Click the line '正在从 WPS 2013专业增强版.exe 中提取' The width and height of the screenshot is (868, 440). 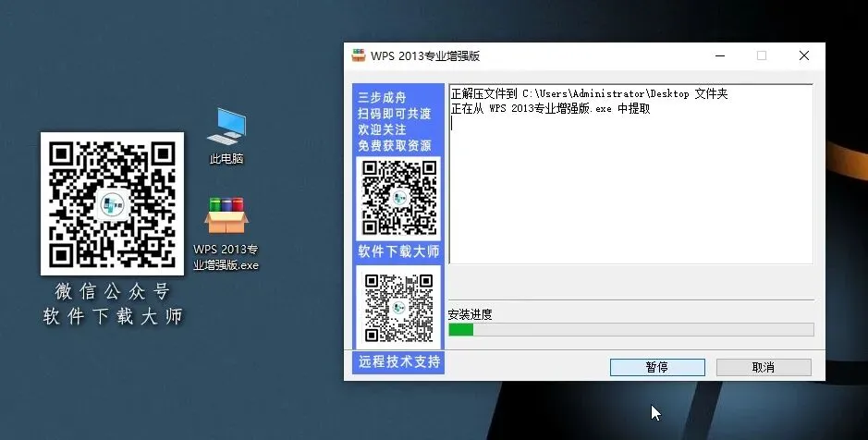point(550,108)
